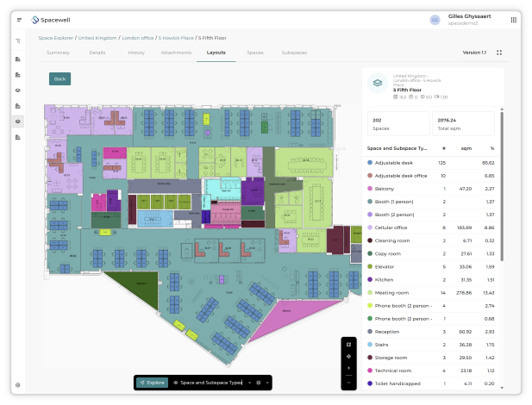Zoom out with the minus icon

pos(348,383)
